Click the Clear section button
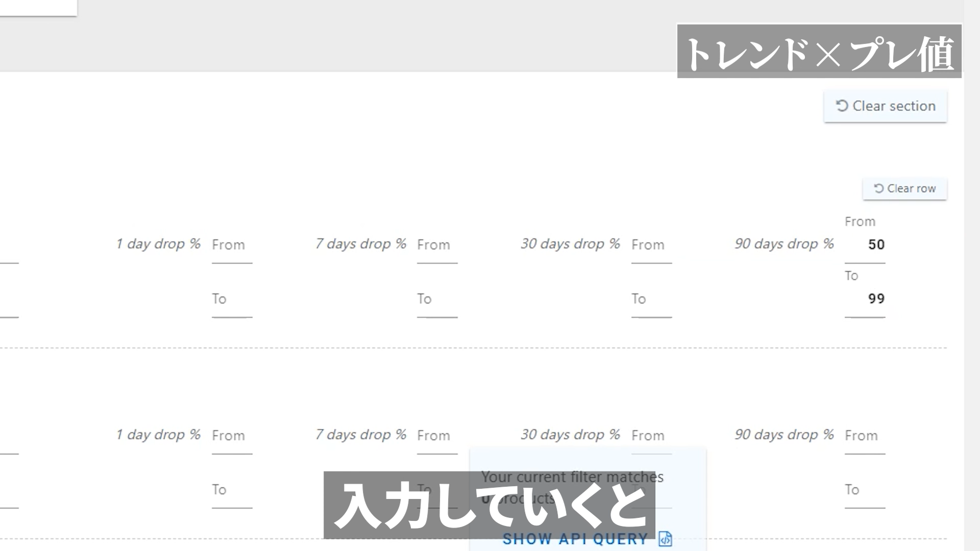980x551 pixels. (x=885, y=106)
